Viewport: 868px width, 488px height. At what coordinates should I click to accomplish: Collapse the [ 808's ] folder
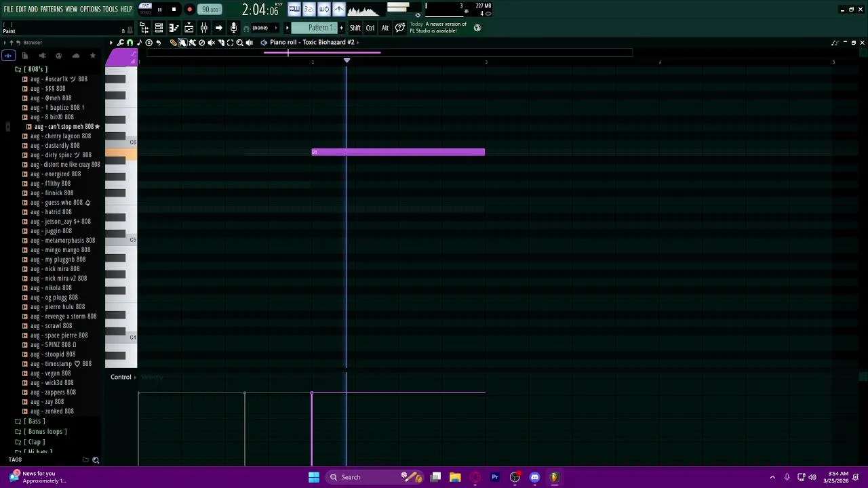point(31,69)
